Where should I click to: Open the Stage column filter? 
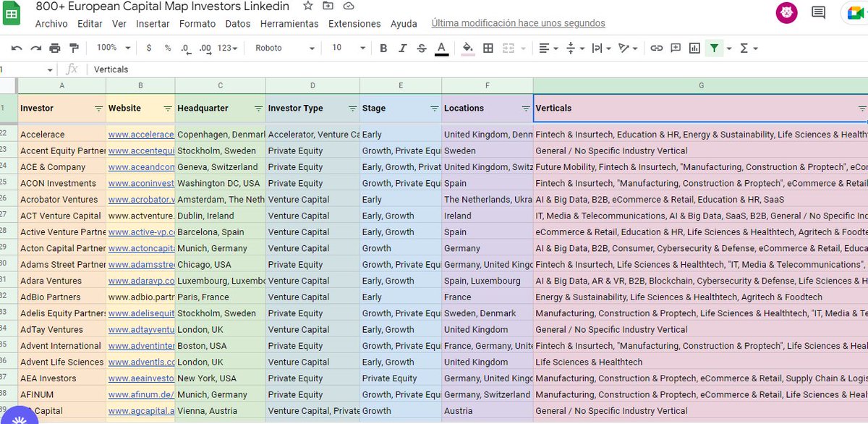coord(434,109)
